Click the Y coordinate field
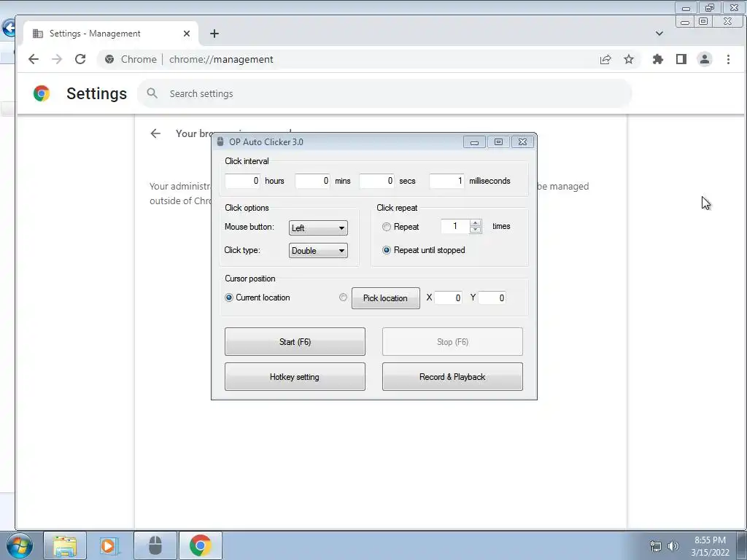 click(x=492, y=297)
